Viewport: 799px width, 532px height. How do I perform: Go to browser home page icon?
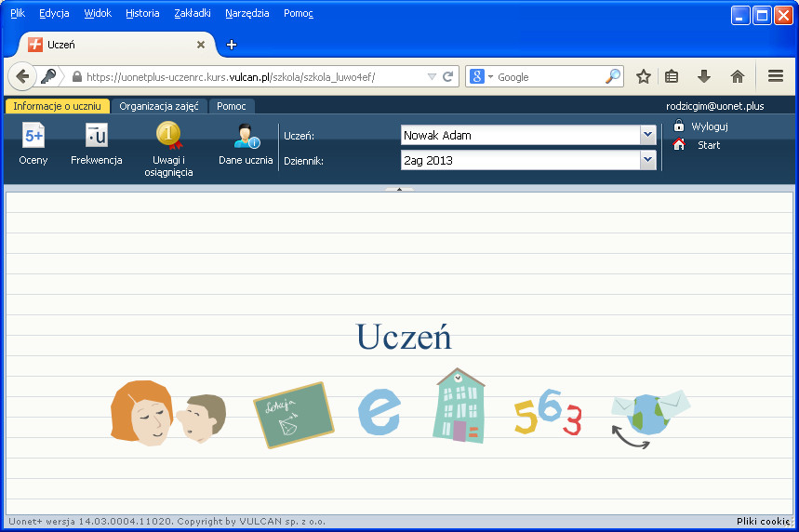pos(737,77)
